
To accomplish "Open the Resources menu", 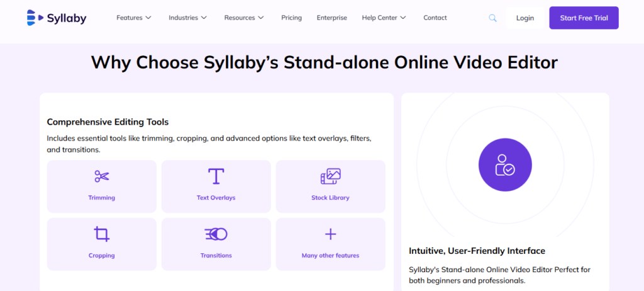I will (x=244, y=18).
